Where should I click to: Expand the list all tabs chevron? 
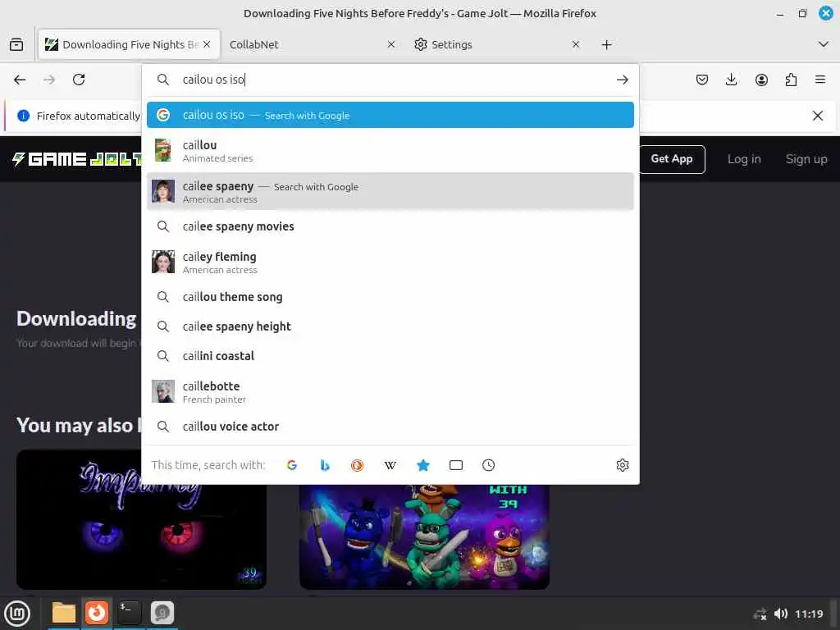[x=824, y=44]
